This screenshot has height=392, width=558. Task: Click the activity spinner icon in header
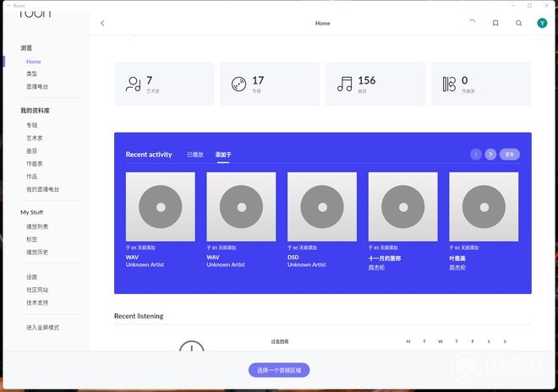point(473,22)
